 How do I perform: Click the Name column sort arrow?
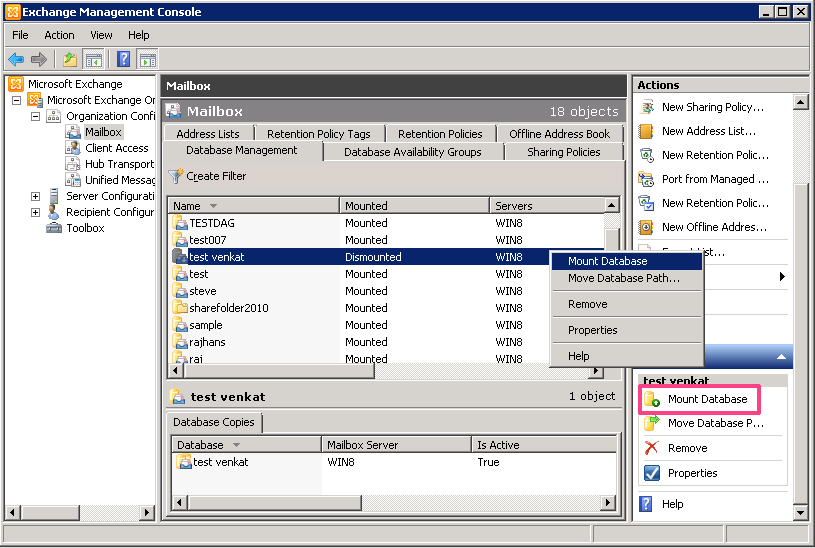click(x=213, y=206)
